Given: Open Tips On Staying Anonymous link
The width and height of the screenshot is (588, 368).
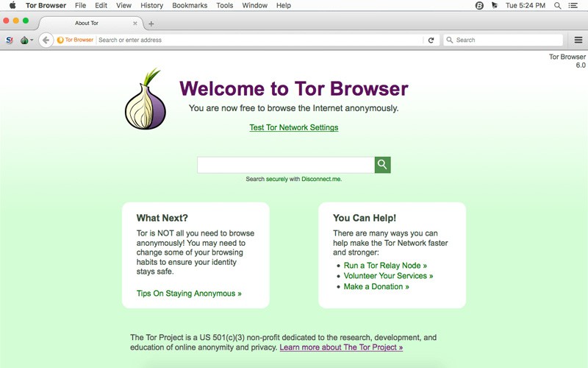Looking at the screenshot, I should [189, 293].
